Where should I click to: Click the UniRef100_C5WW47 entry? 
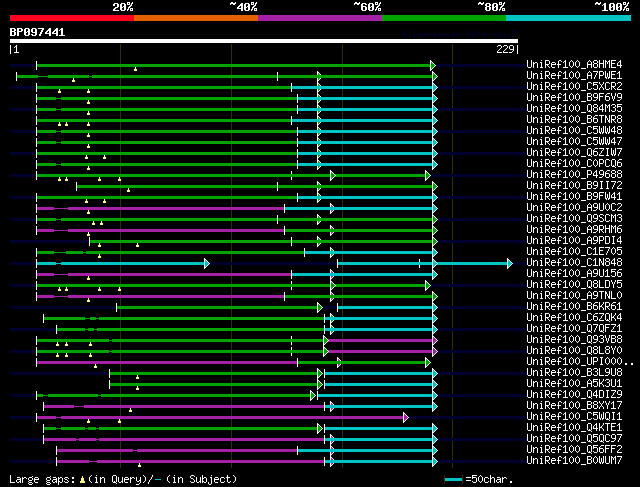(x=574, y=142)
